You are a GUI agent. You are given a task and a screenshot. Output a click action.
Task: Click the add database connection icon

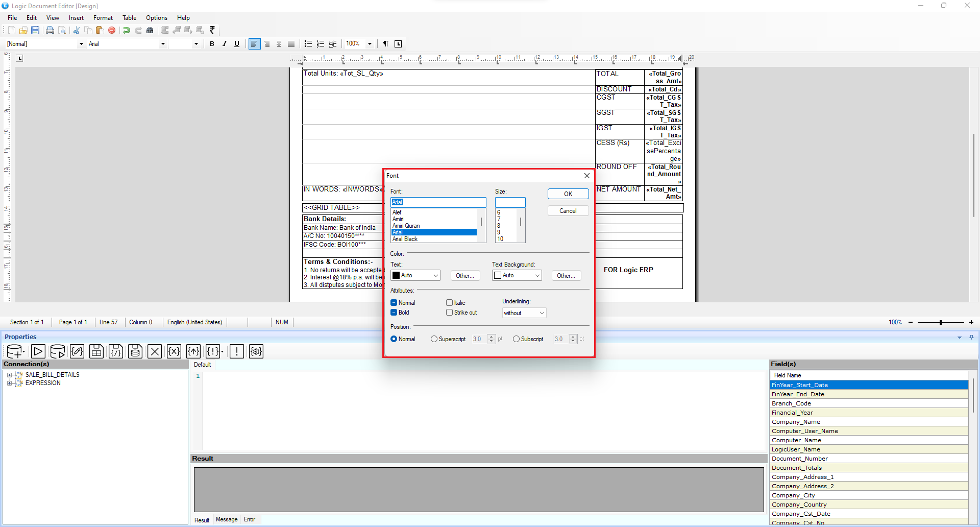tap(15, 351)
